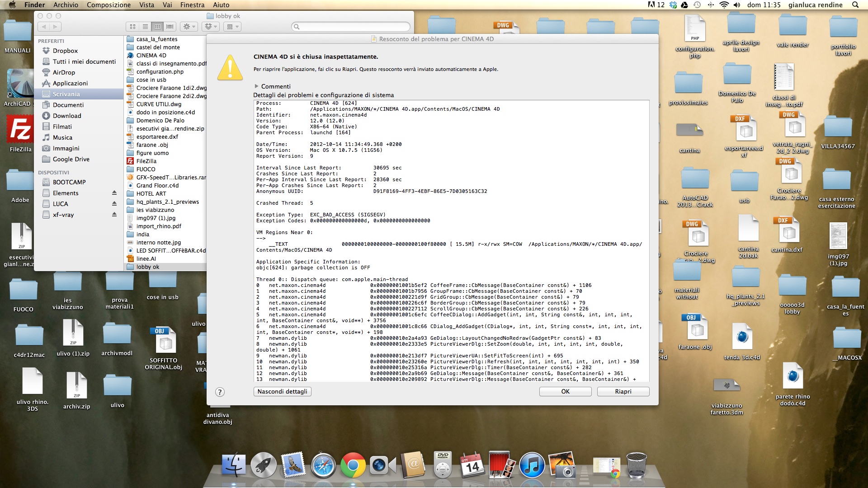
Task: Expand the Commenti disclosure triangle
Action: (256, 86)
